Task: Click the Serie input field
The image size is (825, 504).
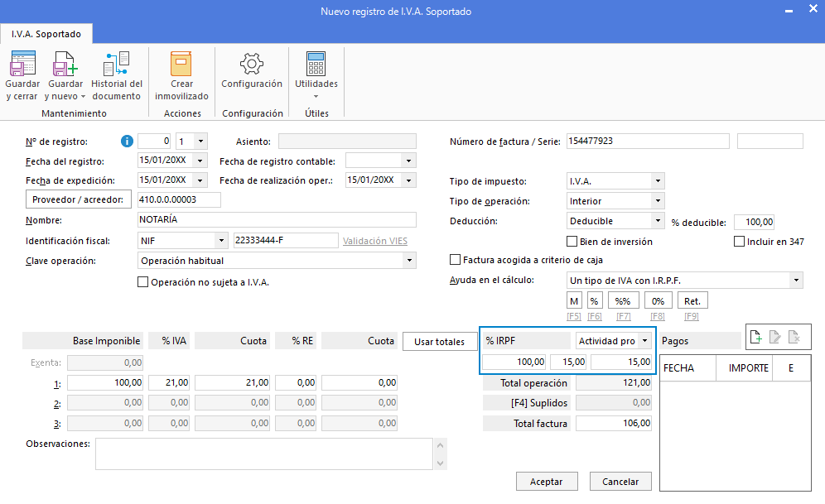Action: tap(770, 141)
